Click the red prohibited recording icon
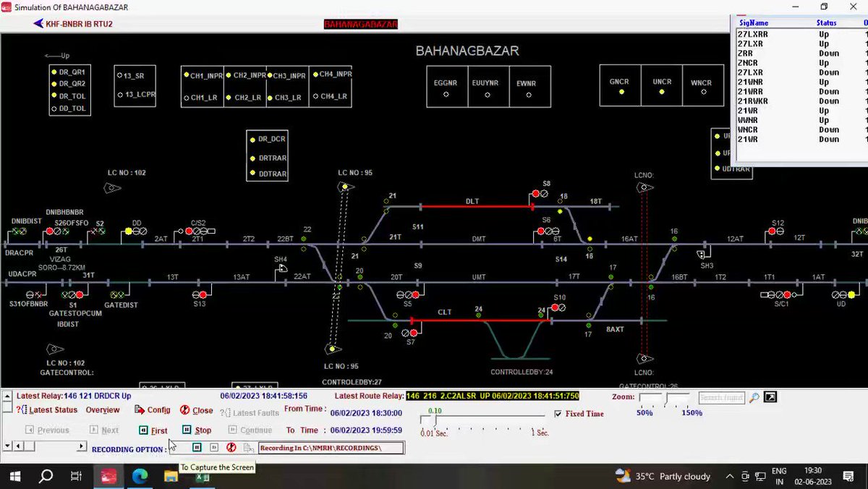 click(231, 448)
